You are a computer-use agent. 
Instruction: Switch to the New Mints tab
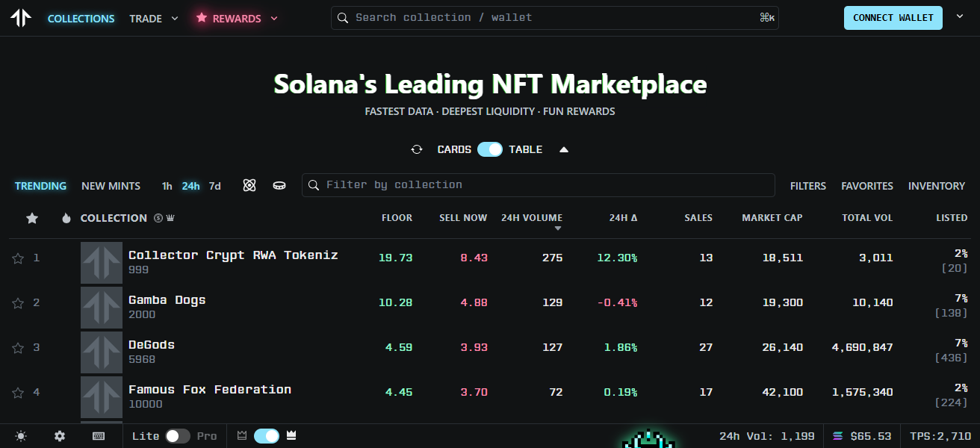click(111, 186)
